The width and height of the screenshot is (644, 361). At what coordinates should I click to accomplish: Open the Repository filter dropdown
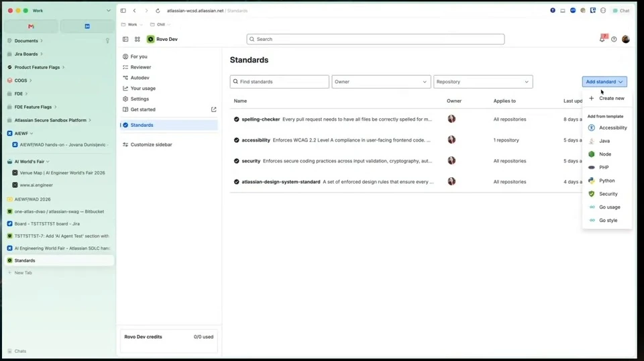483,82
